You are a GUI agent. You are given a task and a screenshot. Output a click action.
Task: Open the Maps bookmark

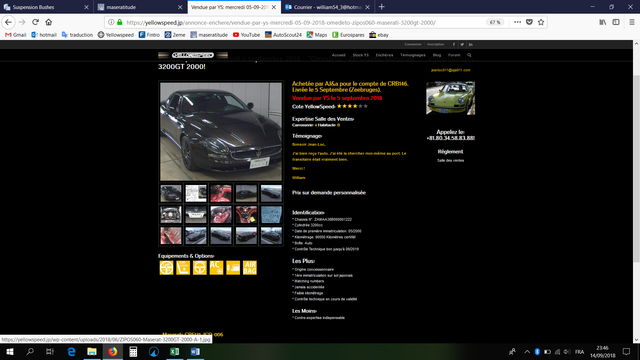pos(317,35)
